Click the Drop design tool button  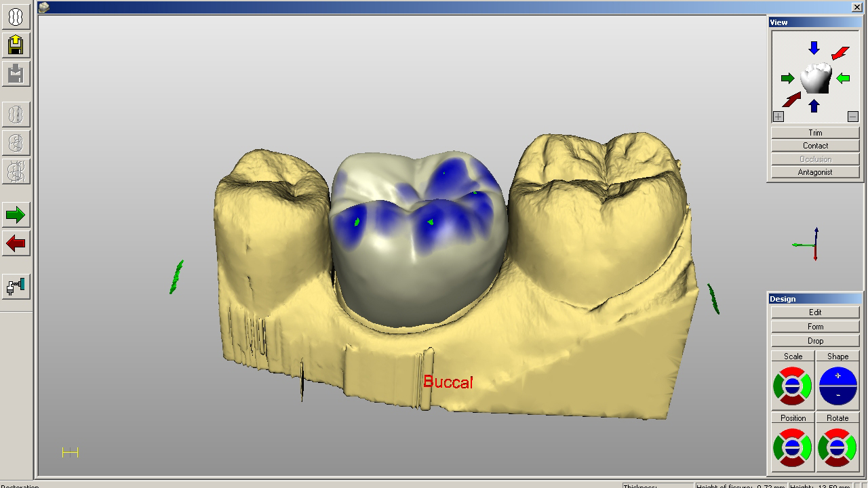[815, 341]
